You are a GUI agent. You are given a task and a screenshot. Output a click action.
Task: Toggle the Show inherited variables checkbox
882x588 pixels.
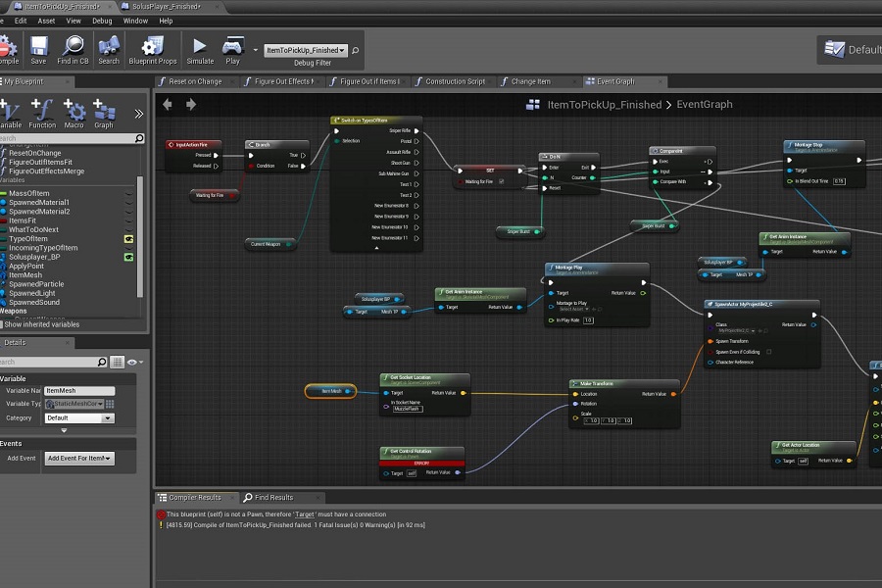tap(2, 324)
